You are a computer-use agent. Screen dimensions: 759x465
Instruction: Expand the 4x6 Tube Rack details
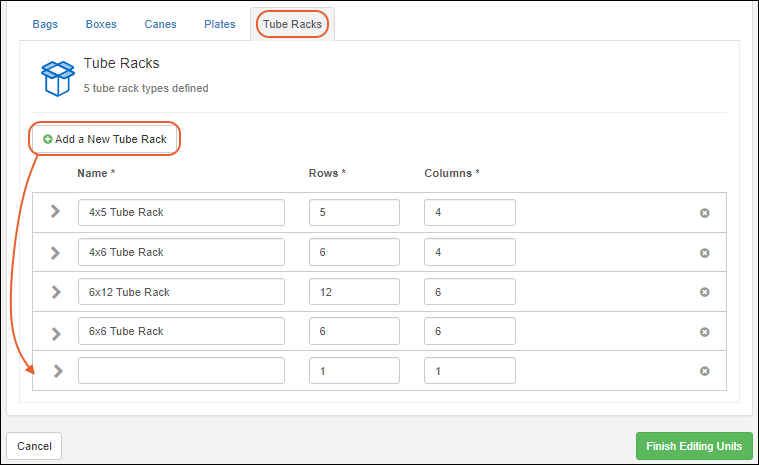point(56,252)
